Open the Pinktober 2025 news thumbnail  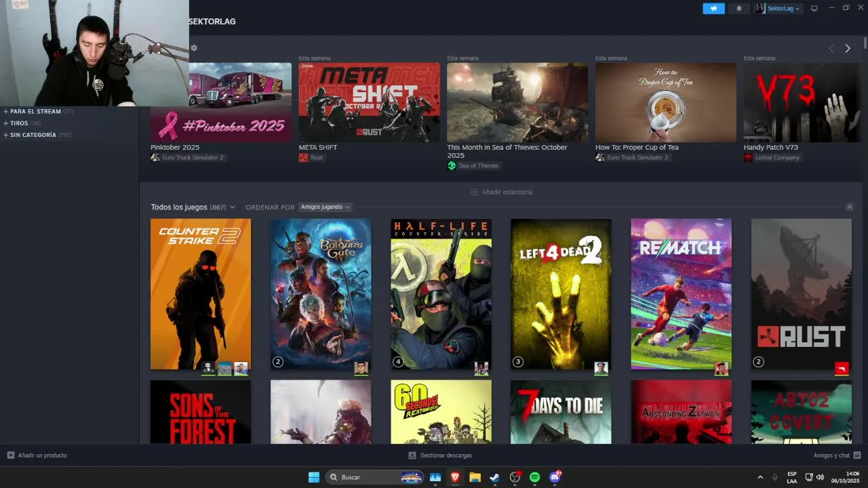[221, 102]
